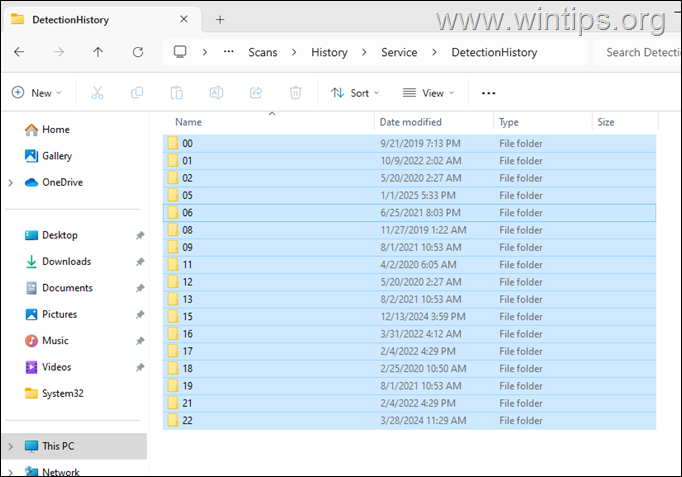Open the Sort options dropdown
Viewport: 682px width, 477px height.
click(355, 93)
